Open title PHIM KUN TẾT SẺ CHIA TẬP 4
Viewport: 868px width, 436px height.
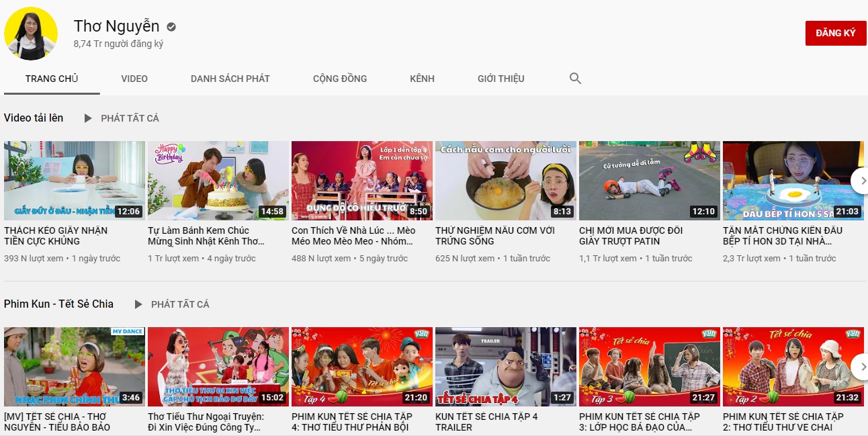click(x=352, y=422)
